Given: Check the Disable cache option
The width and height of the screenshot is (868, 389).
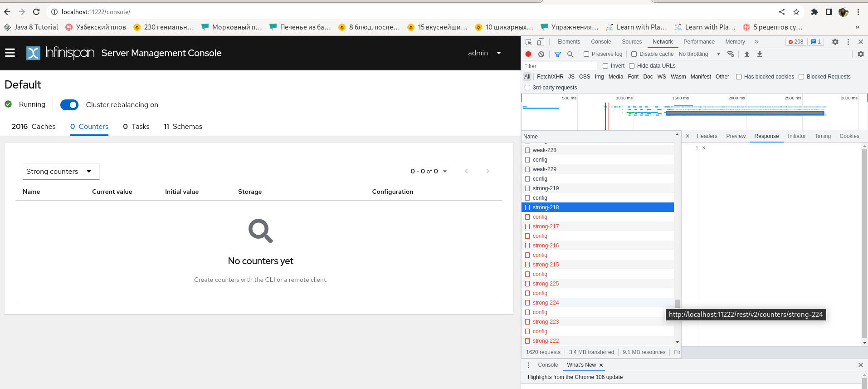Looking at the screenshot, I should point(634,54).
